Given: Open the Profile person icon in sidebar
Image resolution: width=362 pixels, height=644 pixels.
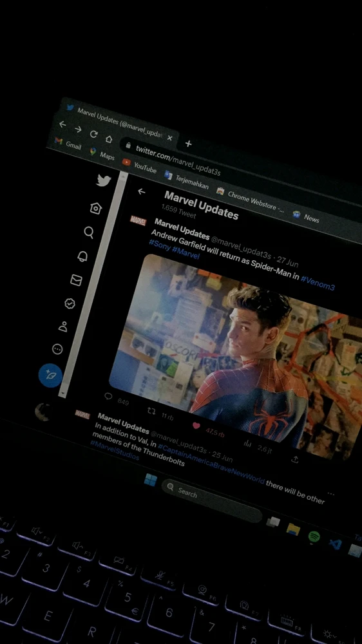Looking at the screenshot, I should [63, 327].
